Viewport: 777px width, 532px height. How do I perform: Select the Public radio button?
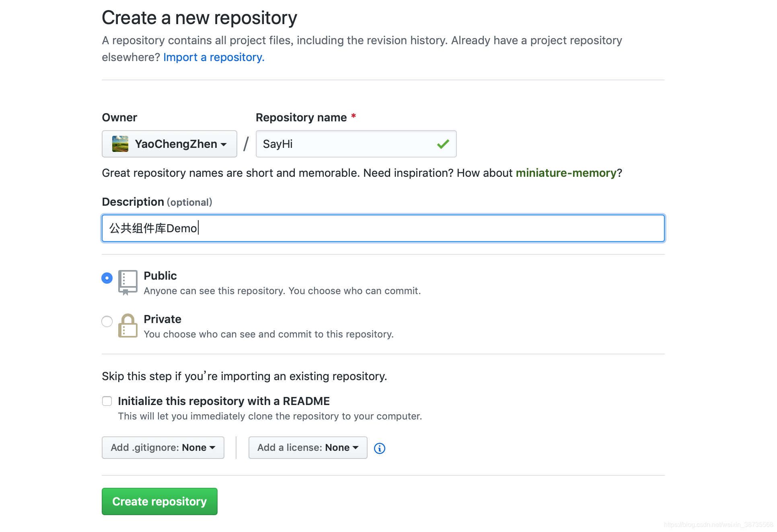[107, 278]
